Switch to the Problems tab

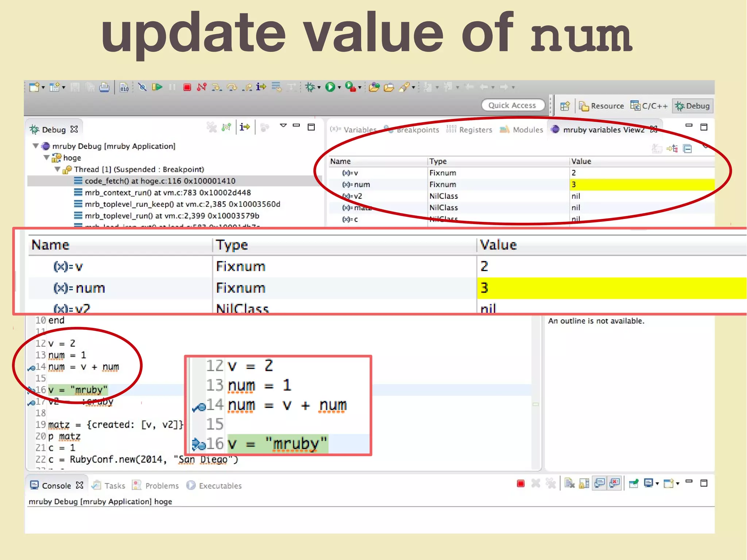coord(156,486)
